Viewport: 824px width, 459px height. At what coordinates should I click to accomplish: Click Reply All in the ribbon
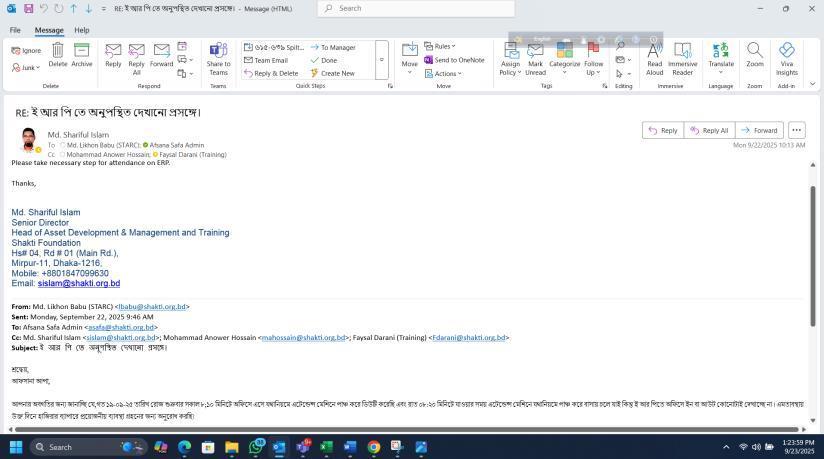[x=136, y=58]
